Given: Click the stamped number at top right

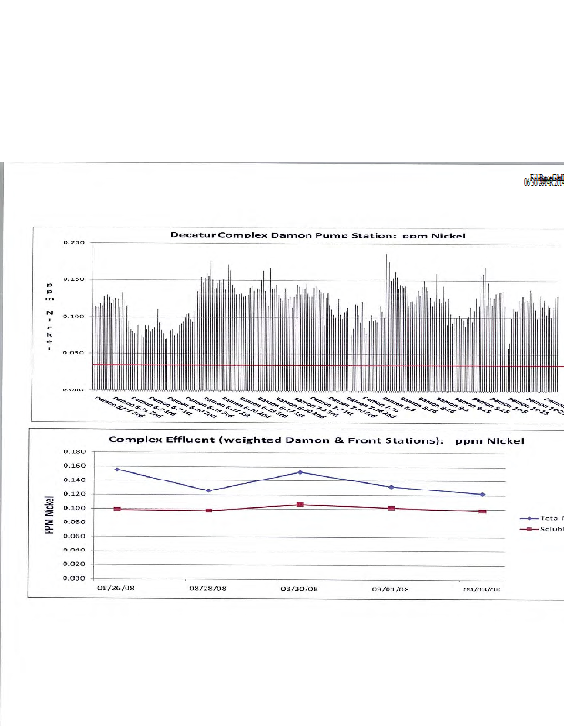Looking at the screenshot, I should 542,179.
